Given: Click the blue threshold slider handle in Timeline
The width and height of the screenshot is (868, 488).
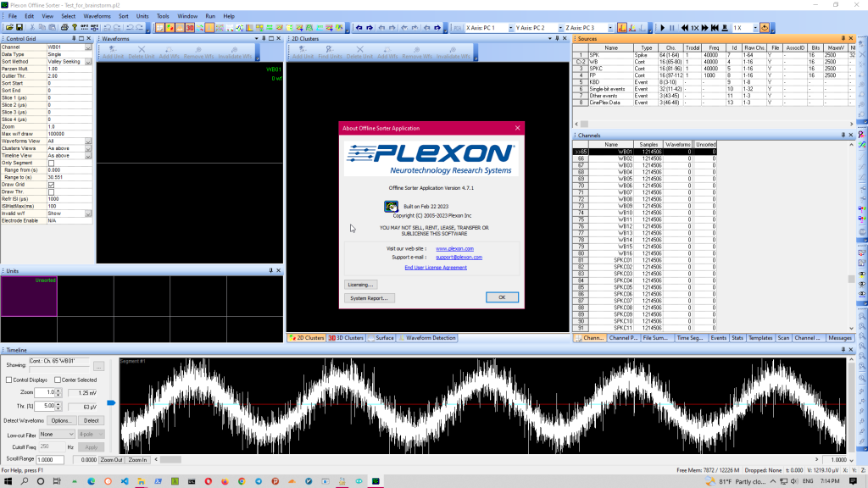Looking at the screenshot, I should [x=111, y=402].
